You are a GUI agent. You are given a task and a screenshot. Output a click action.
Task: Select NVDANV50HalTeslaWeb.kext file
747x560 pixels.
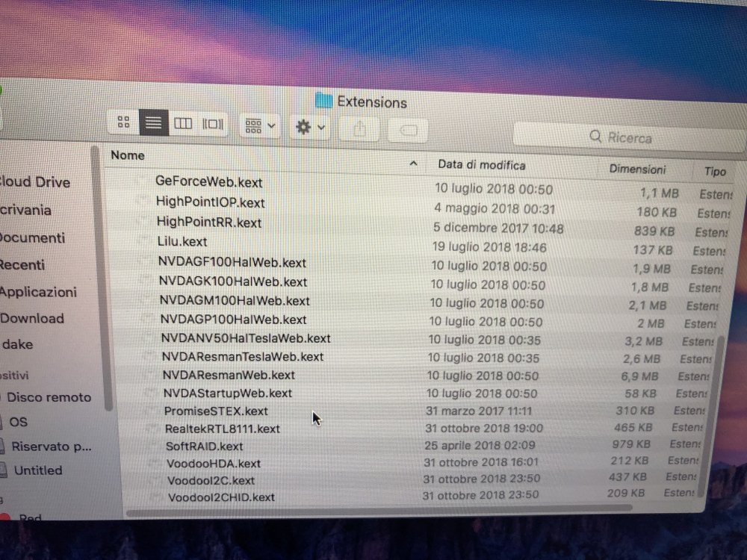click(x=246, y=338)
